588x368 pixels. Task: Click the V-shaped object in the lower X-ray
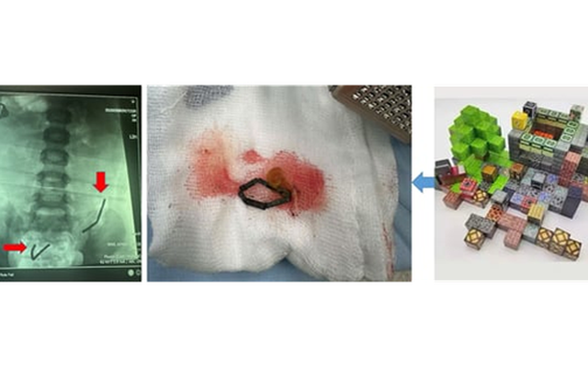click(39, 248)
